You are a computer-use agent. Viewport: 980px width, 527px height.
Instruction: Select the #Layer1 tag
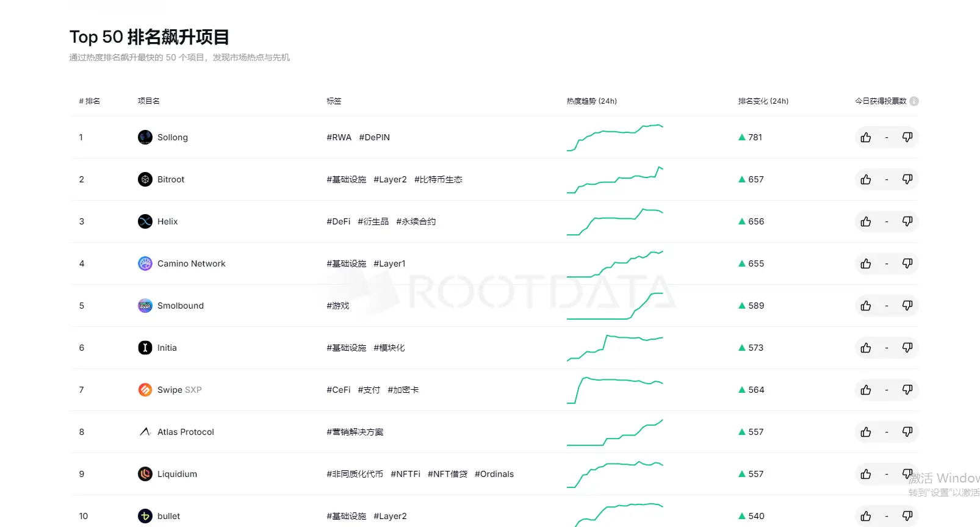tap(390, 263)
